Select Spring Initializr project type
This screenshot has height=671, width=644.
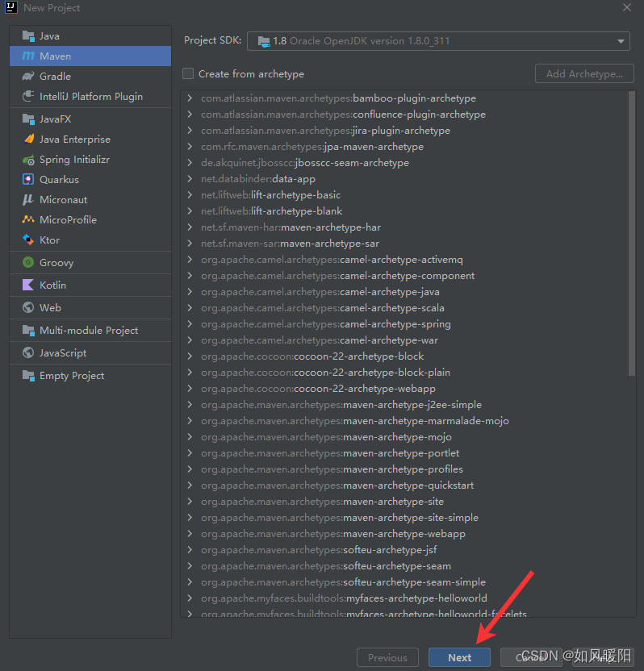(90, 160)
